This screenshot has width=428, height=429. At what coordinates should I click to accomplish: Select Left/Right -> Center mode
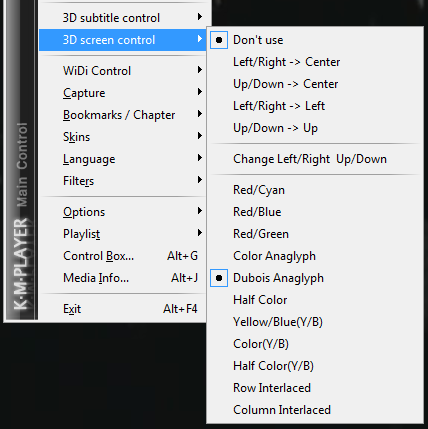315,62
